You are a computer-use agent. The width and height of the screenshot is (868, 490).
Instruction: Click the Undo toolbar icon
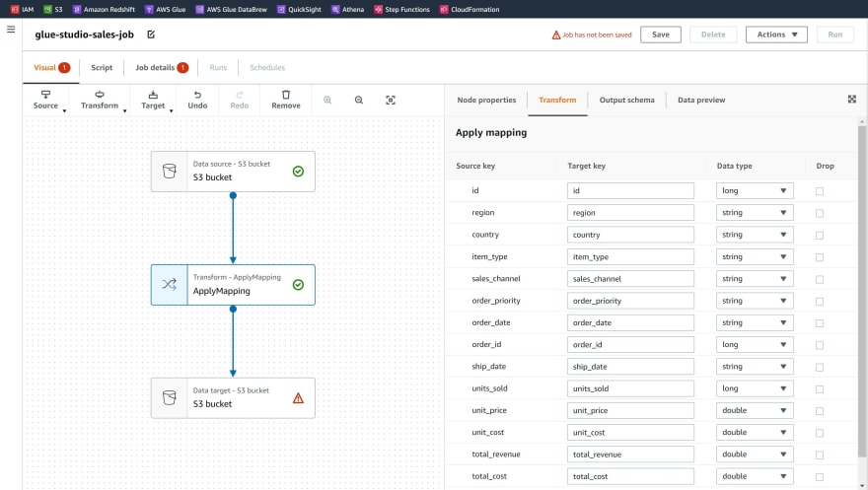[x=197, y=101]
